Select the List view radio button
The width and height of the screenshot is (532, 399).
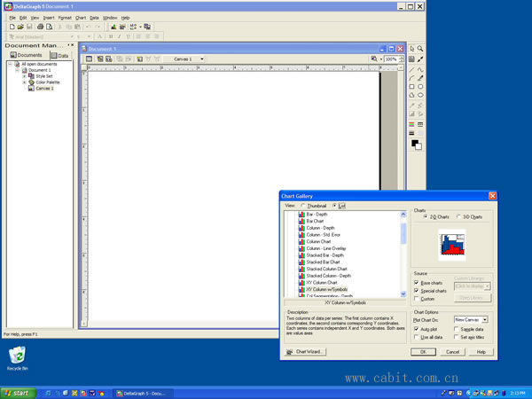point(334,206)
